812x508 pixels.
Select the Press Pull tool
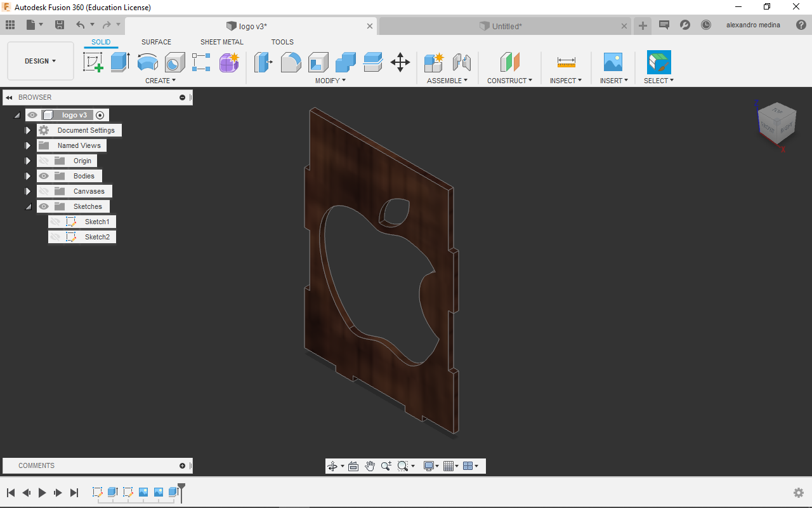coord(263,62)
